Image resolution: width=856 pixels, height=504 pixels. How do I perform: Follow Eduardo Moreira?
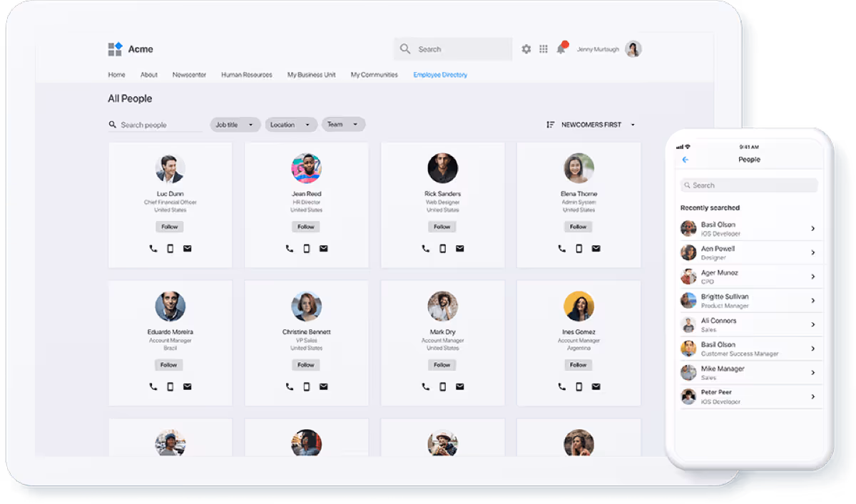[170, 365]
